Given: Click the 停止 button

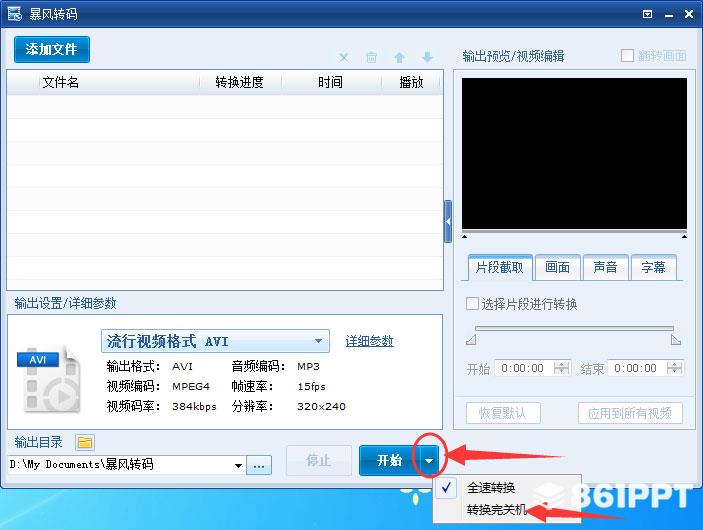Looking at the screenshot, I should pos(319,460).
